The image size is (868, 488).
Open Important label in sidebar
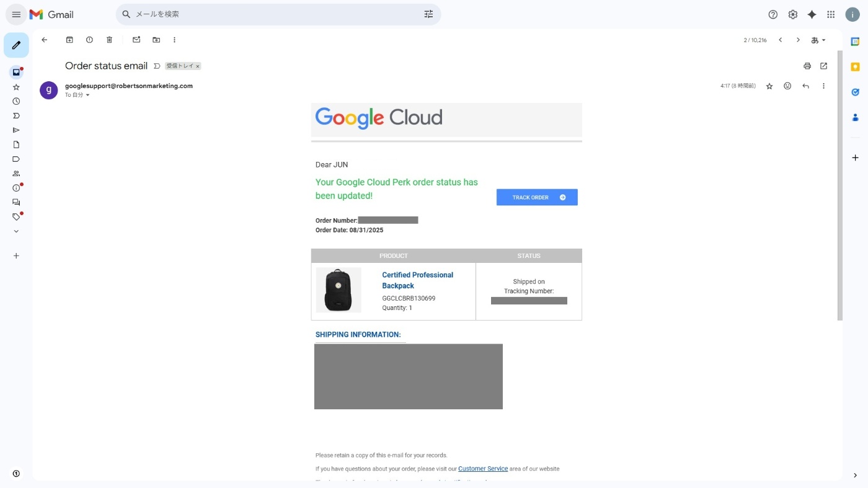(x=16, y=115)
